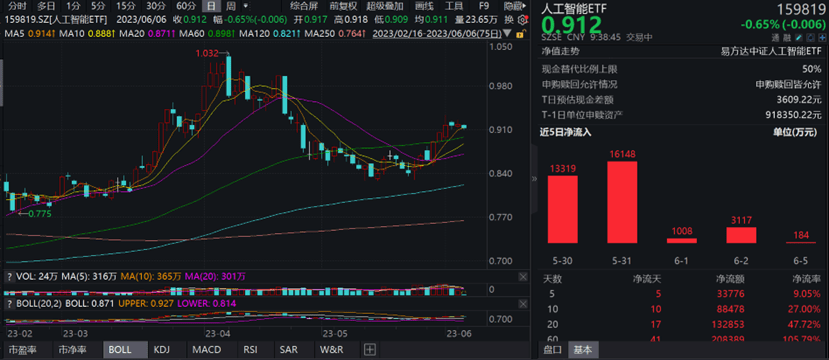Close the VOL indicator panel
829x360 pixels.
point(523,276)
